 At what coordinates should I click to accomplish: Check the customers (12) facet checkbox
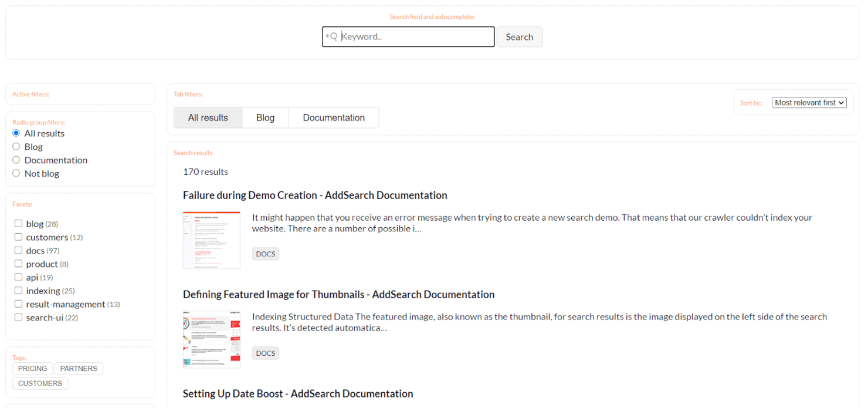coord(18,237)
